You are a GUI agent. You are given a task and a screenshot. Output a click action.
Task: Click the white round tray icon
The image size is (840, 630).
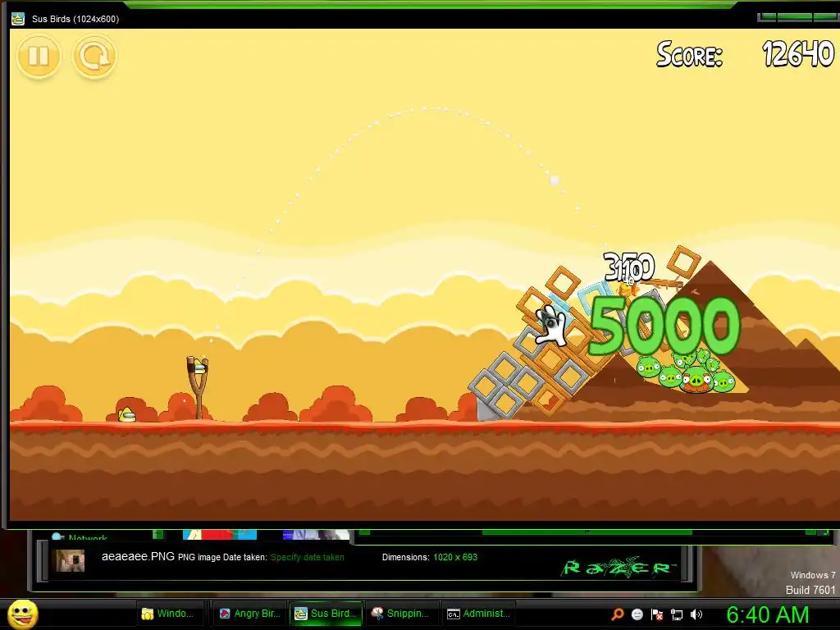click(637, 614)
